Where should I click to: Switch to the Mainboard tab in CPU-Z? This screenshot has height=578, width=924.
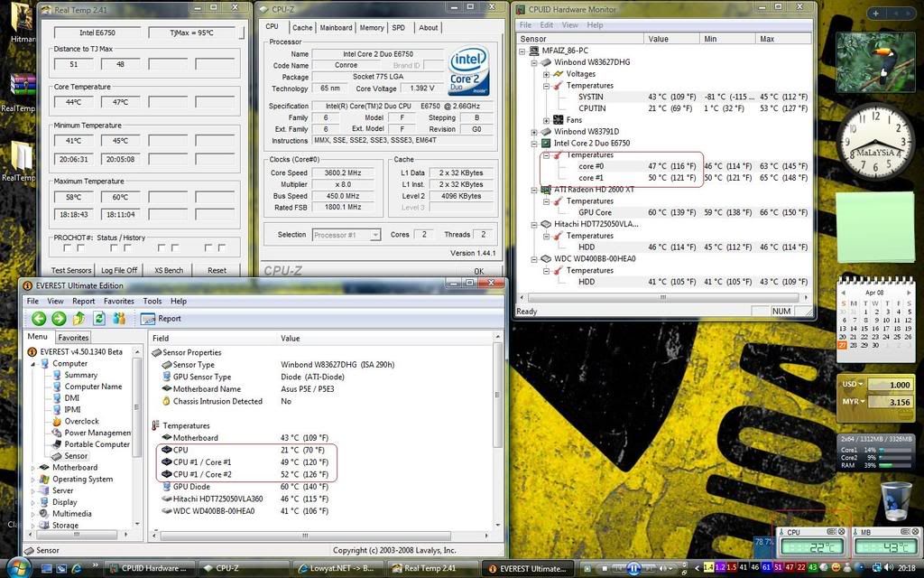coord(336,27)
